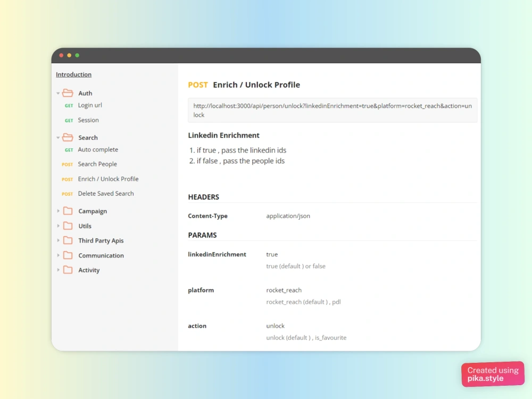The width and height of the screenshot is (532, 399).
Task: Click the green maximize window dot
Action: [x=77, y=55]
